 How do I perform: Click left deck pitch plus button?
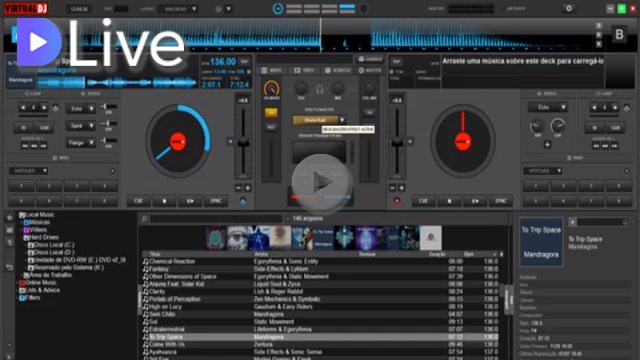247,188
